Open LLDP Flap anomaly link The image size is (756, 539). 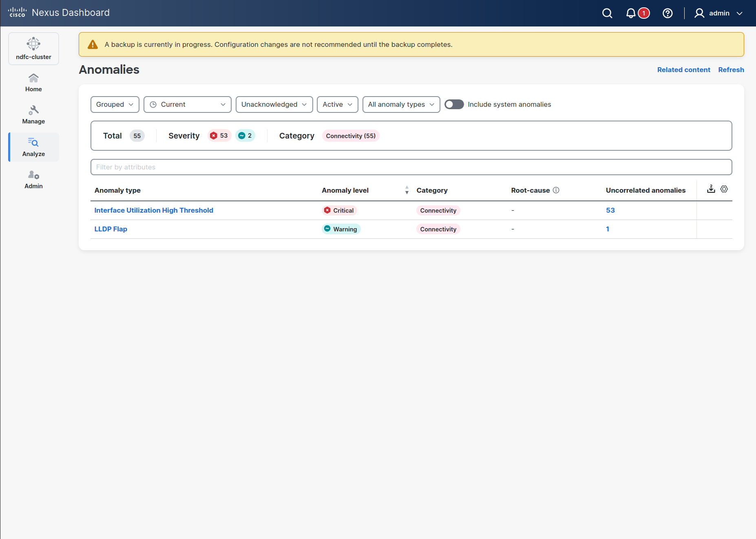[111, 229]
